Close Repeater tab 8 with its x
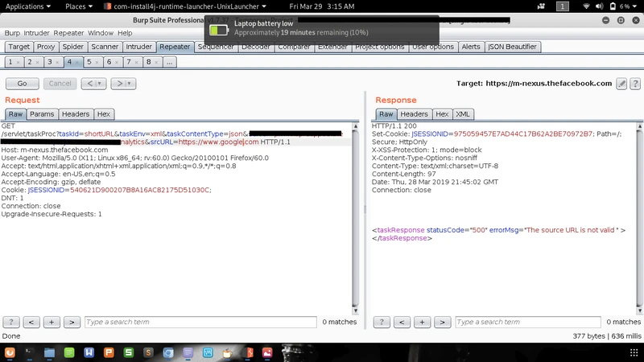 click(x=156, y=63)
